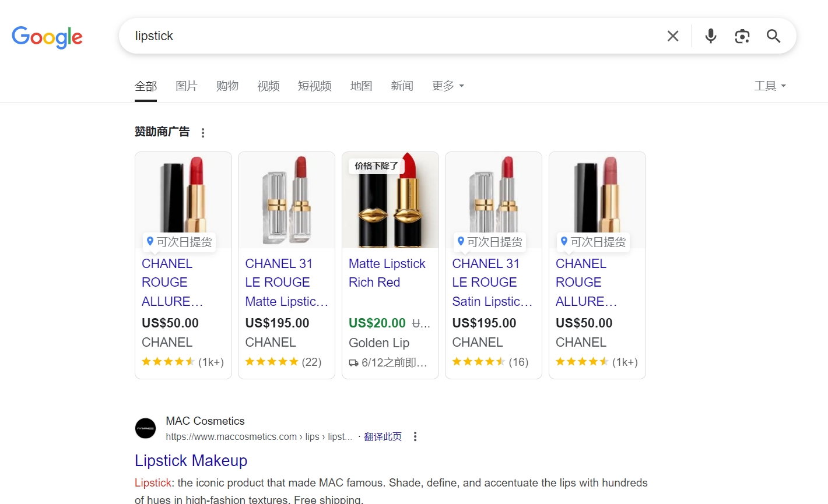The height and width of the screenshot is (504, 828).
Task: Expand the 工具 dropdown
Action: [770, 86]
